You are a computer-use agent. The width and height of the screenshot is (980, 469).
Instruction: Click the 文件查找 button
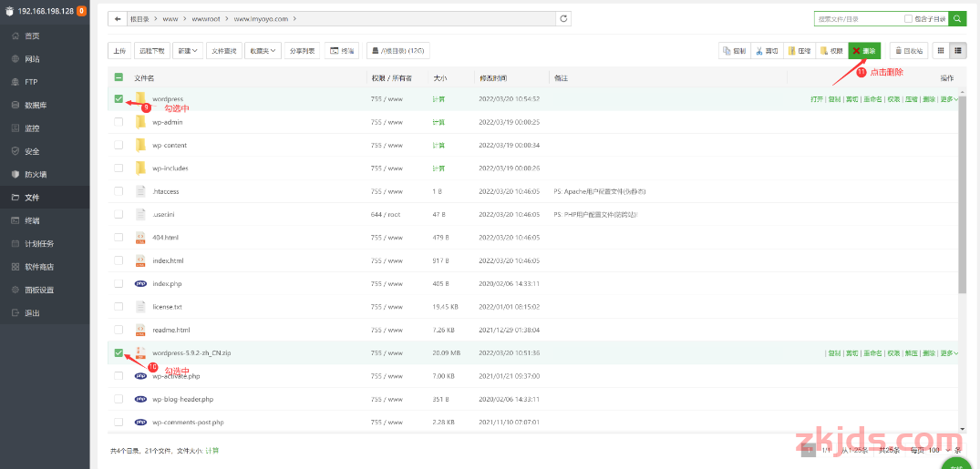[223, 51]
